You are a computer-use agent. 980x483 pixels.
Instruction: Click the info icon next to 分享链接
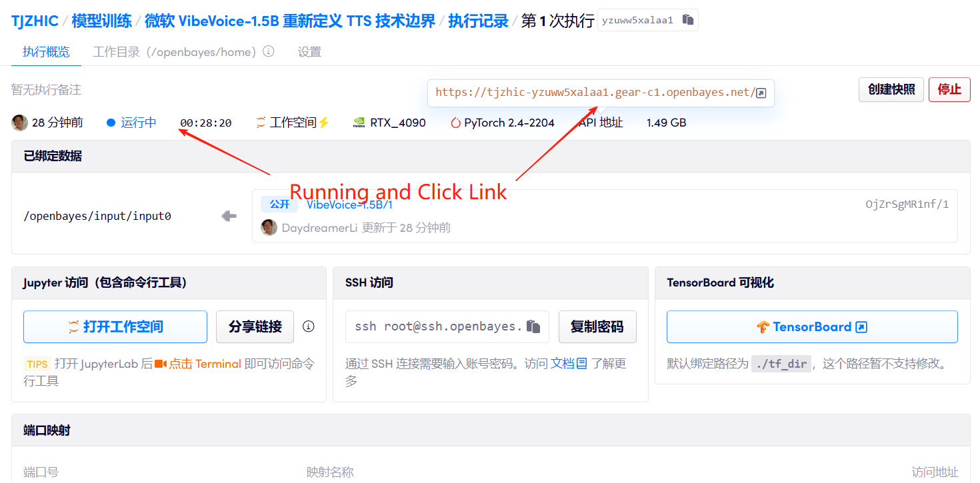coord(308,326)
